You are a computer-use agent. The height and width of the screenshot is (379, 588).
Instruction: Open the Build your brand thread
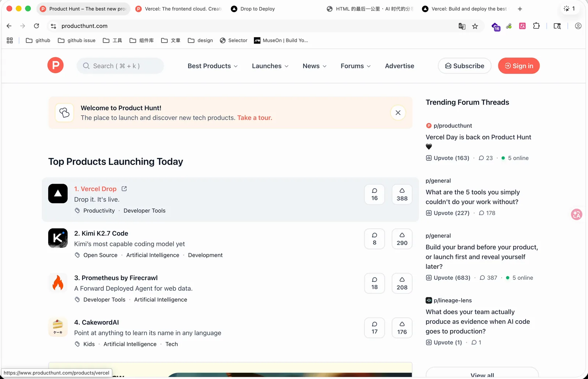click(x=481, y=257)
